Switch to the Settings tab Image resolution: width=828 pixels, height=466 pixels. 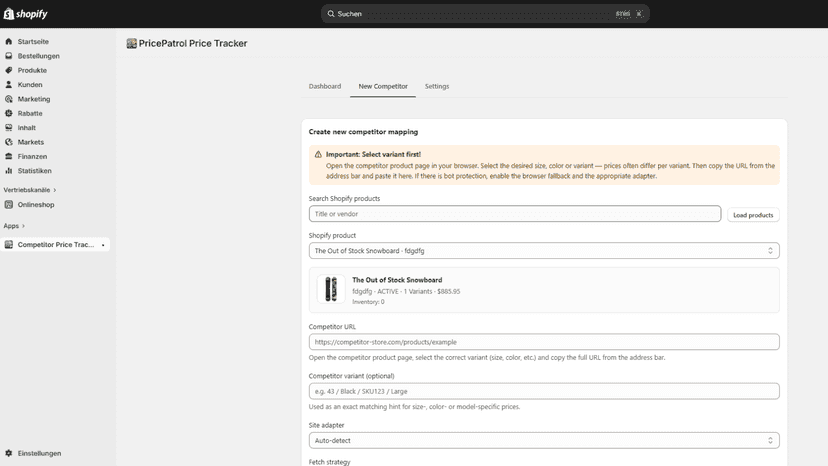pos(437,86)
